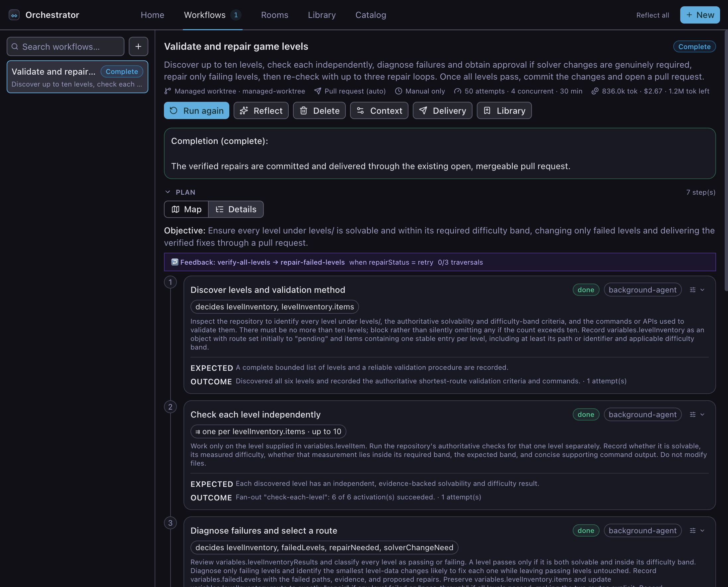Create a new item with New button
This screenshot has height=587, width=728.
[x=700, y=15]
